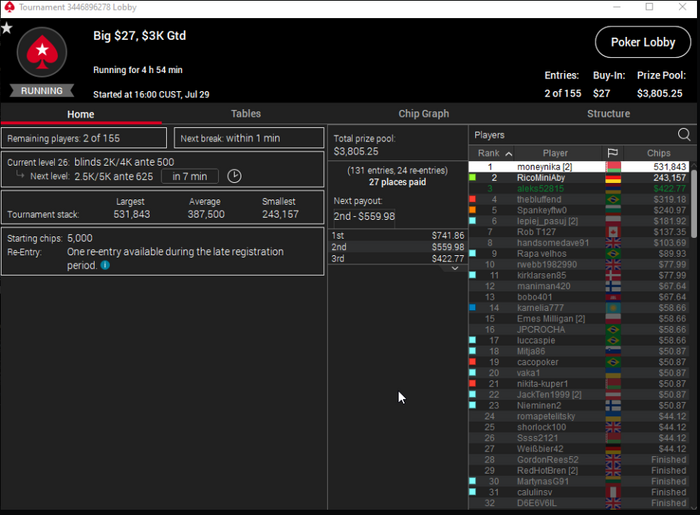Select the Home tab
The width and height of the screenshot is (700, 515).
81,114
